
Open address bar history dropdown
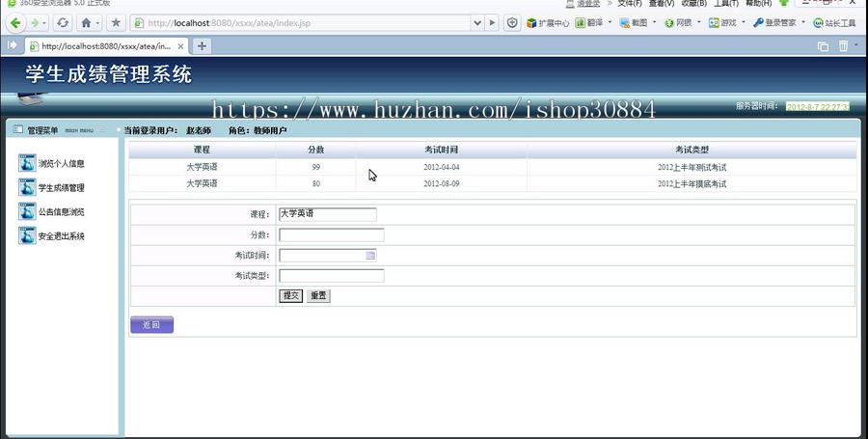coord(477,23)
